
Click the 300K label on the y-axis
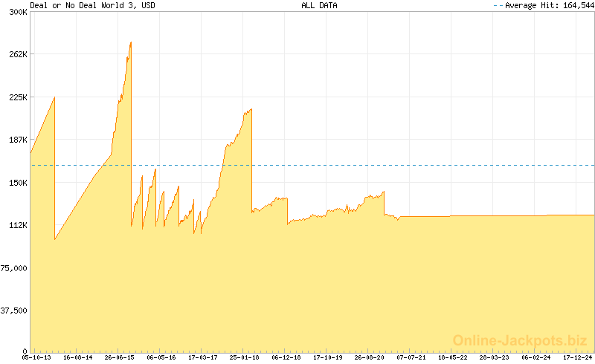17,12
